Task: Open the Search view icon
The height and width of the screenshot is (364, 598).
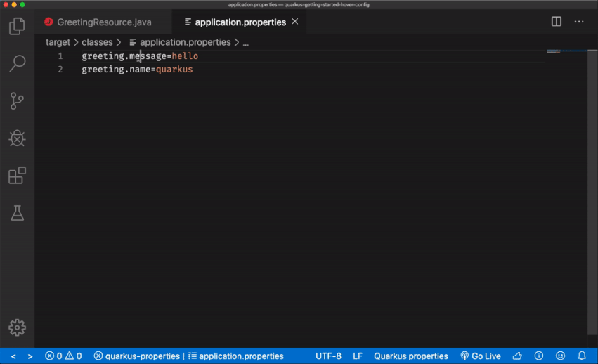Action: (x=17, y=64)
